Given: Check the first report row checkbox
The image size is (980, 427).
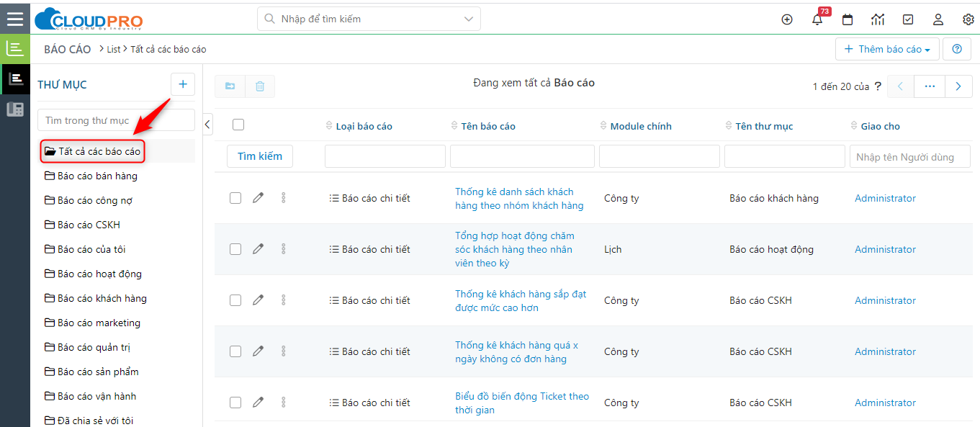Looking at the screenshot, I should [x=235, y=198].
